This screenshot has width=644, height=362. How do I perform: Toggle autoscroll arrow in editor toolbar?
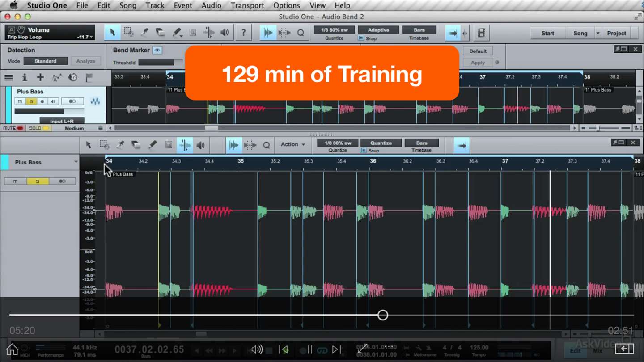(x=462, y=146)
